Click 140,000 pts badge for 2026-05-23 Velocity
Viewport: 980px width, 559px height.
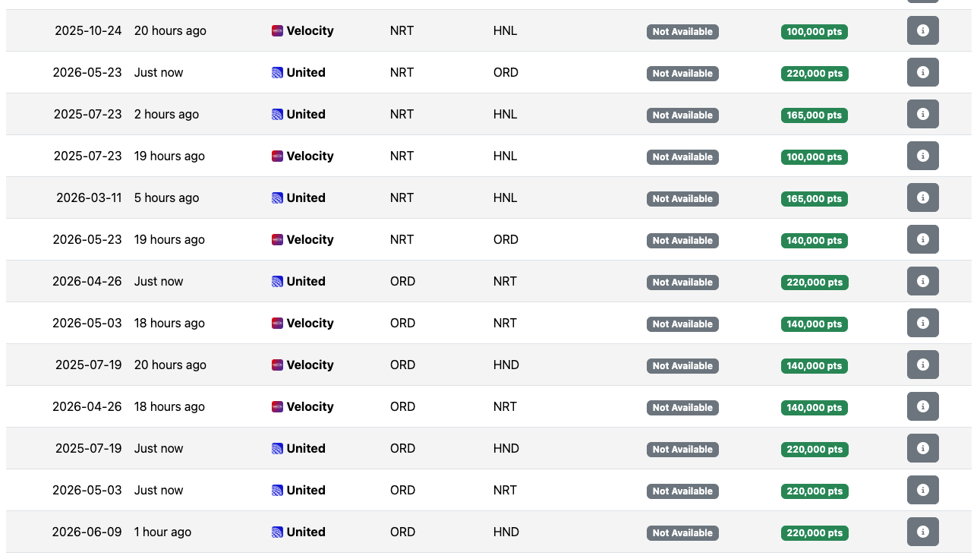(x=815, y=241)
